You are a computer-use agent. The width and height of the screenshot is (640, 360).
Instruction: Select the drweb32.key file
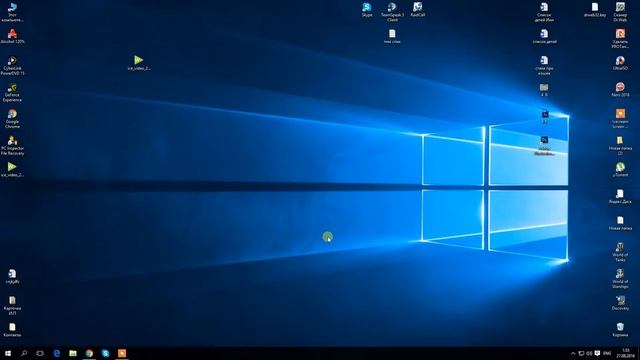[x=595, y=9]
